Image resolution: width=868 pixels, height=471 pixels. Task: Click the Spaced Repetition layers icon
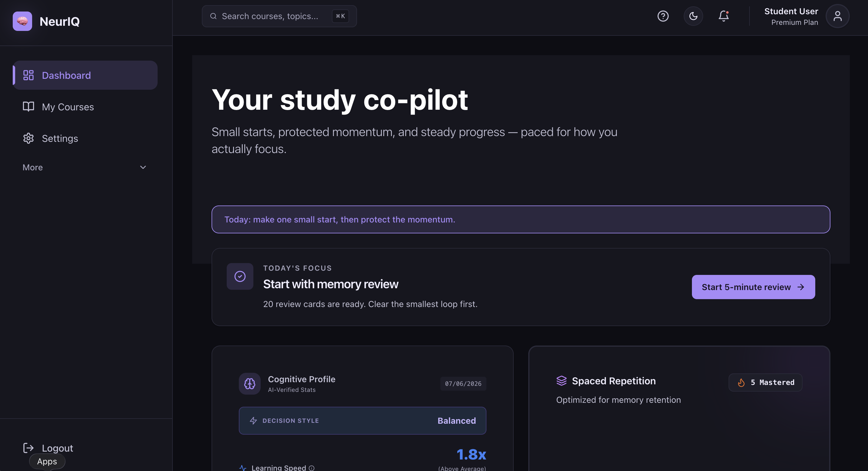561,381
